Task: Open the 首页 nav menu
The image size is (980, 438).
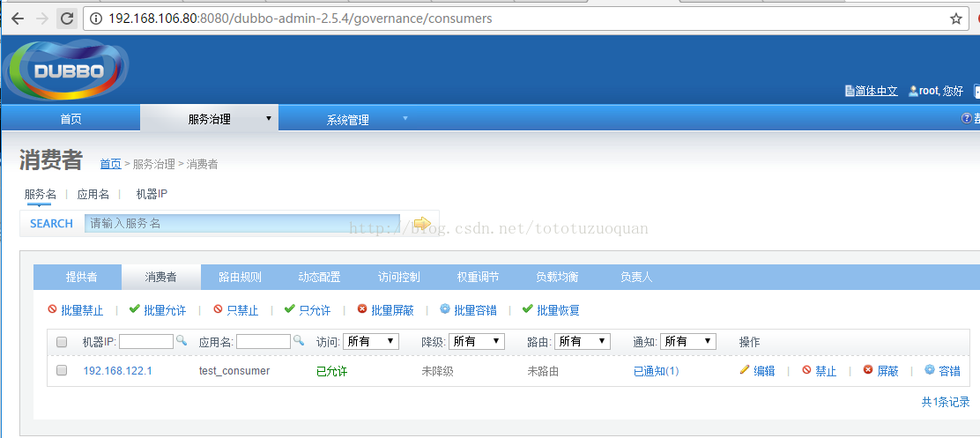Action: [71, 119]
